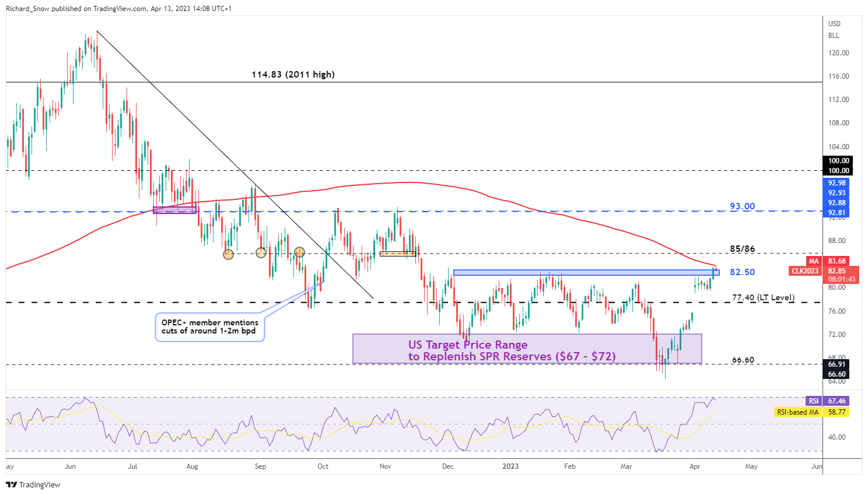Click the '114.83 (2011 high)' label

point(293,75)
